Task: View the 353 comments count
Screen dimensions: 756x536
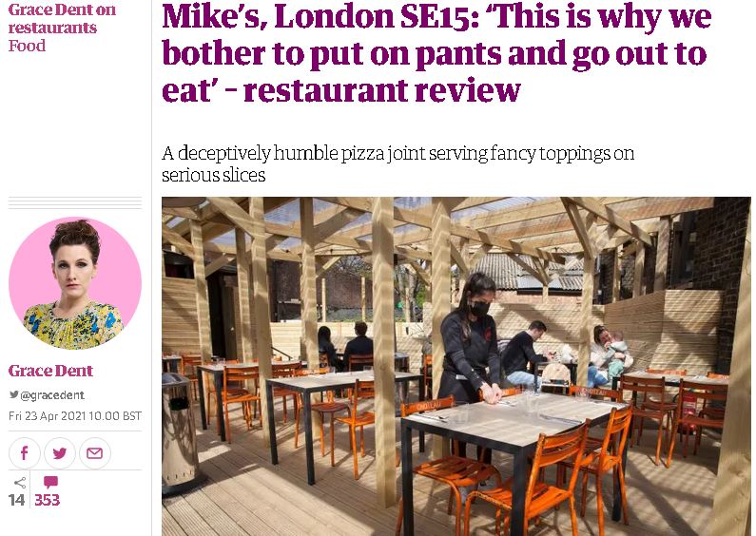Action: (x=47, y=500)
